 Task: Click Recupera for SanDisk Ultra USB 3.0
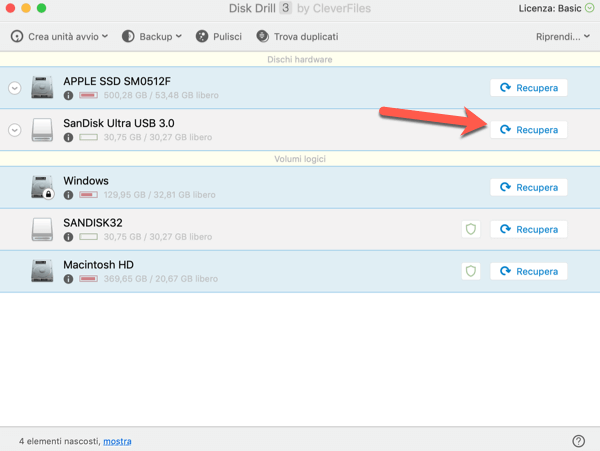coord(528,130)
